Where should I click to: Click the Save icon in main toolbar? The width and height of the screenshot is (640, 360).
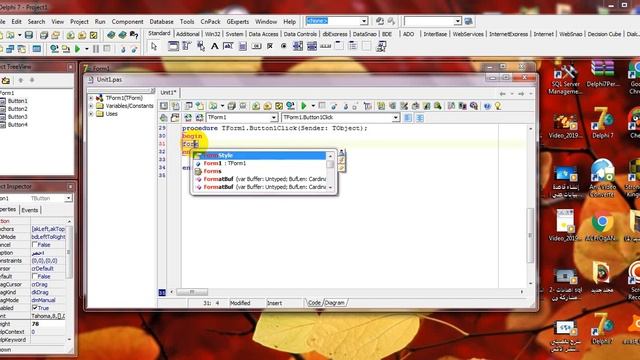point(29,35)
